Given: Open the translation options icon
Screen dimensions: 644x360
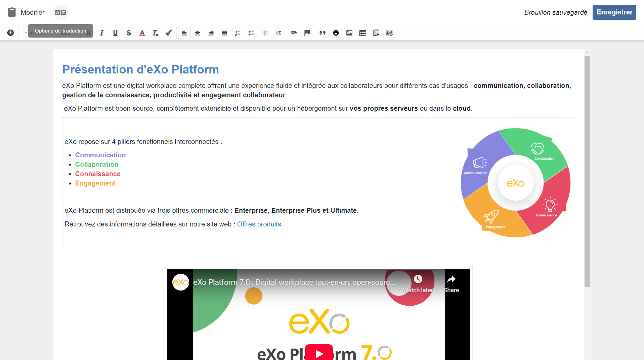Looking at the screenshot, I should (x=60, y=12).
